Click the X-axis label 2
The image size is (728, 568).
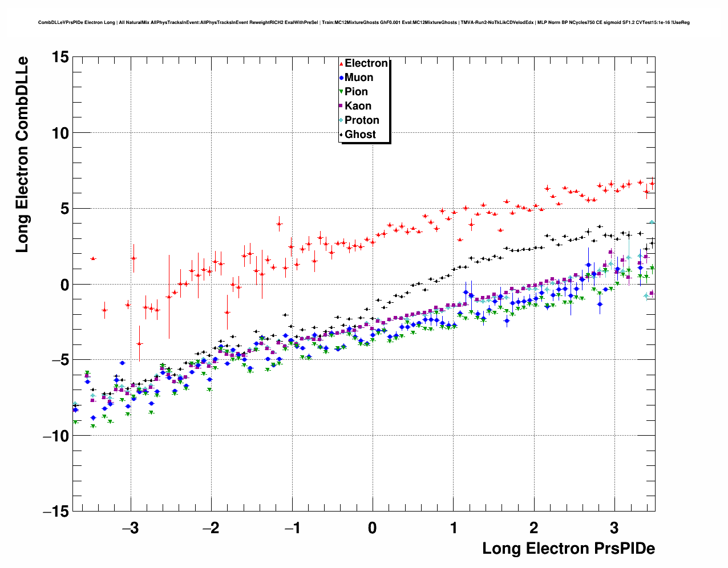click(534, 528)
